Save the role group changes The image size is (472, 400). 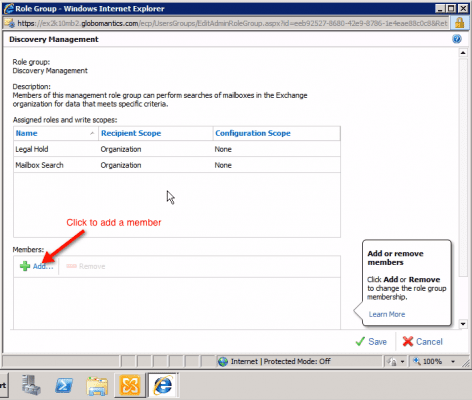pos(371,342)
